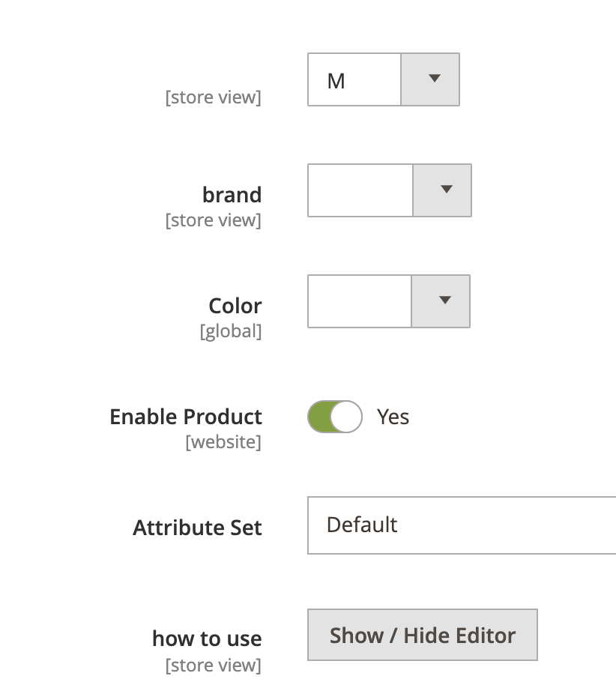The image size is (616, 679).
Task: Click the brand field label
Action: pos(232,195)
